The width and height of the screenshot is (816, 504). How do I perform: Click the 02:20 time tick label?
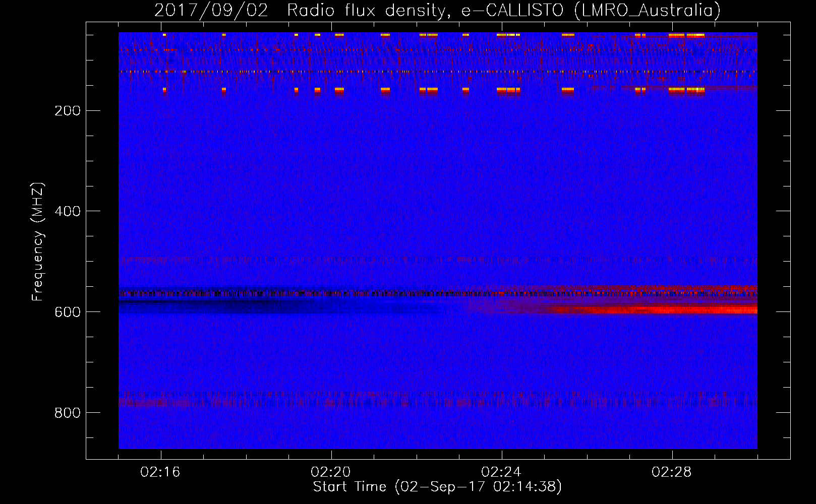click(x=331, y=472)
